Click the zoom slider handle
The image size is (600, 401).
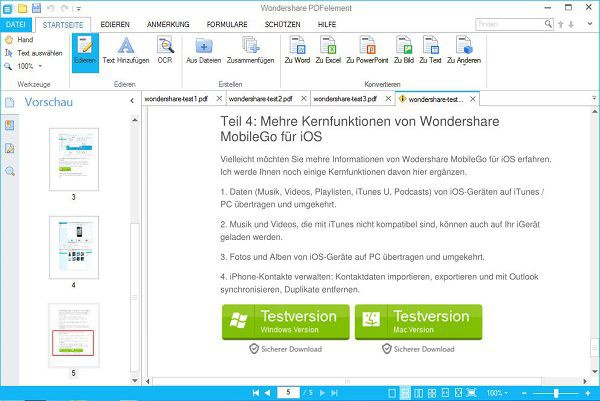556,393
